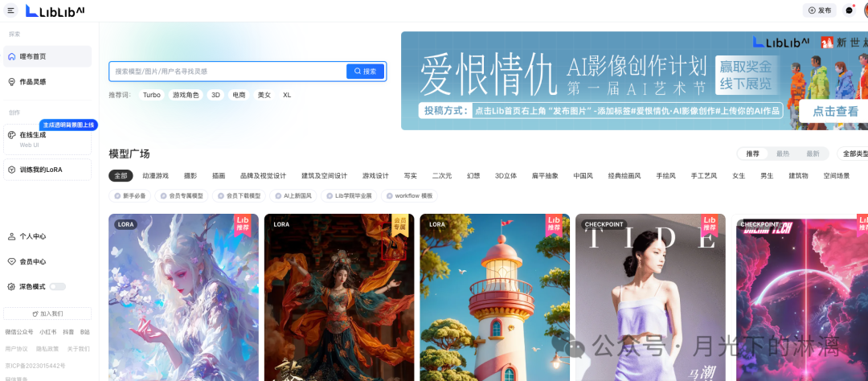
Task: Open the notifications bell icon
Action: click(849, 10)
